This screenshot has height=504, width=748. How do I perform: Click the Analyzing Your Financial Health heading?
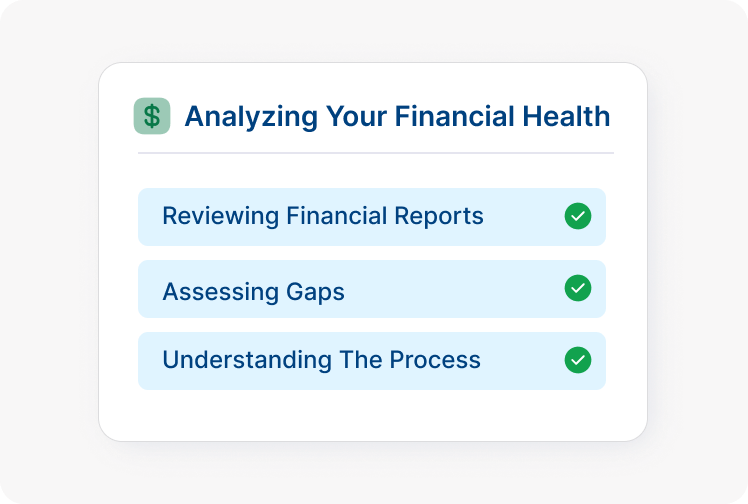click(397, 116)
